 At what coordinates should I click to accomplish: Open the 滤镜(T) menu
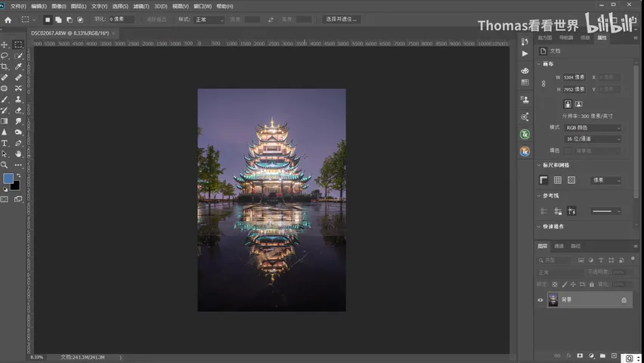click(141, 6)
